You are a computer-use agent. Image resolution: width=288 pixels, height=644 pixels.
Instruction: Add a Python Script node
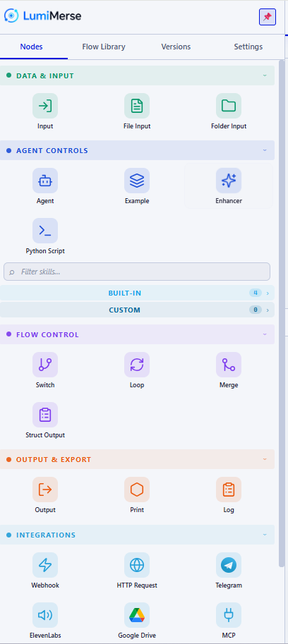45,231
